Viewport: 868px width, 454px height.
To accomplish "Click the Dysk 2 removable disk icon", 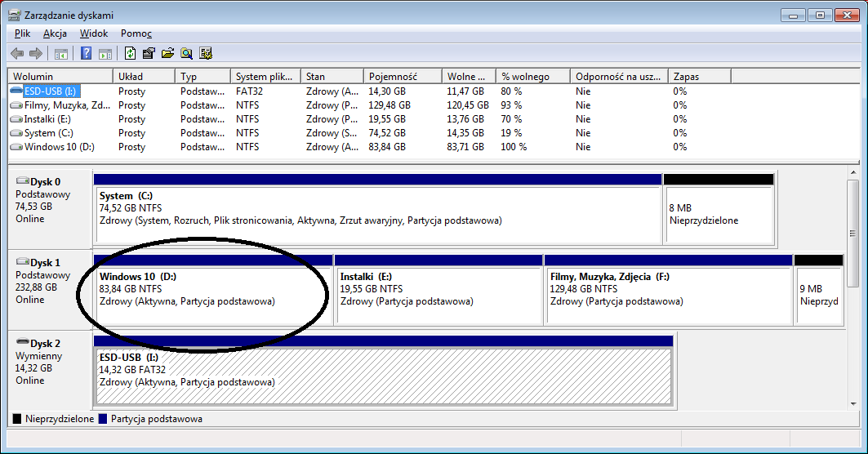I will pos(23,341).
